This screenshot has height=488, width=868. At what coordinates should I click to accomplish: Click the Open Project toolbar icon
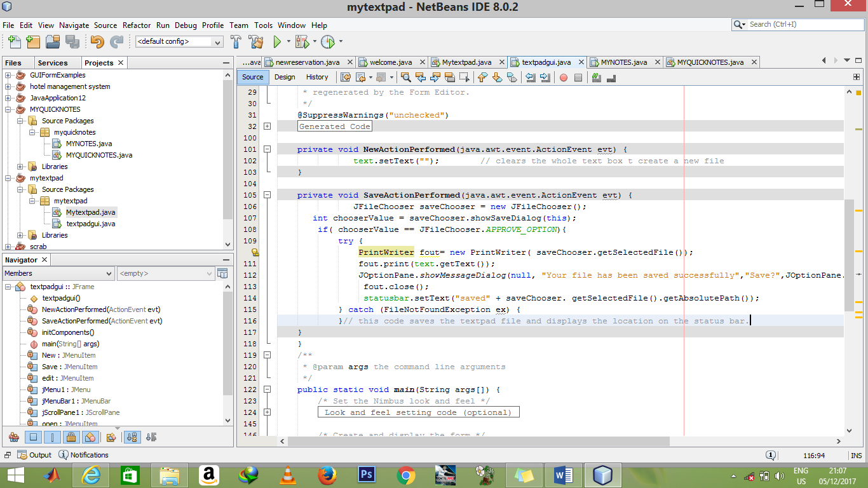click(53, 42)
